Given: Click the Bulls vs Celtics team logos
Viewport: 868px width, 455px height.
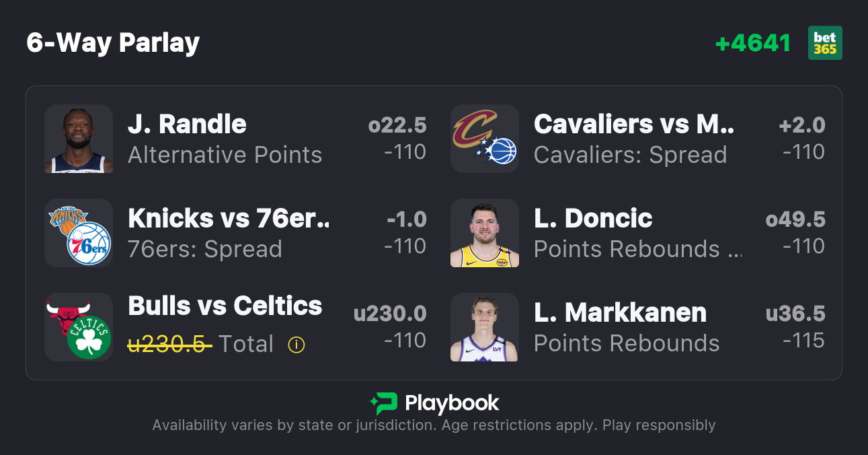Looking at the screenshot, I should pyautogui.click(x=79, y=326).
